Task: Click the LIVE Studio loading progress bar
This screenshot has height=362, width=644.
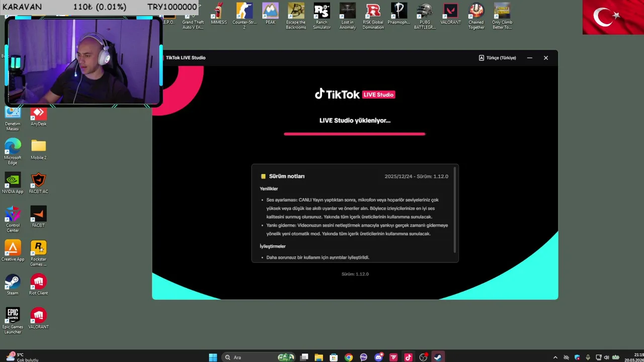Action: (355, 134)
